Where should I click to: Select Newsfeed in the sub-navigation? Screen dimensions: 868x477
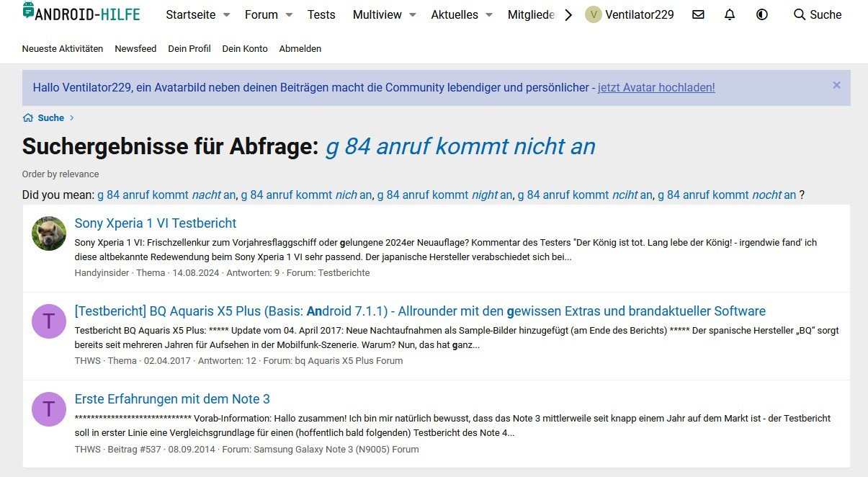pos(135,49)
